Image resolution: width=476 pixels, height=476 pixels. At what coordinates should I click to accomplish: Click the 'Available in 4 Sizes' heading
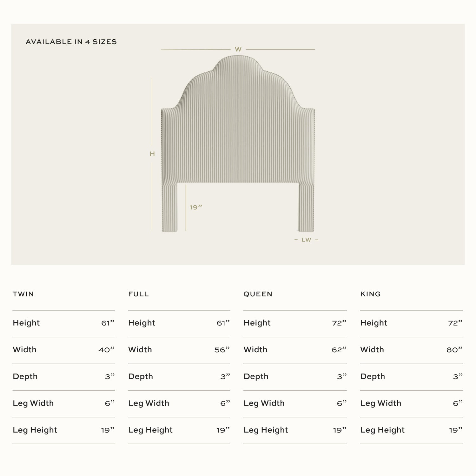[x=71, y=42]
